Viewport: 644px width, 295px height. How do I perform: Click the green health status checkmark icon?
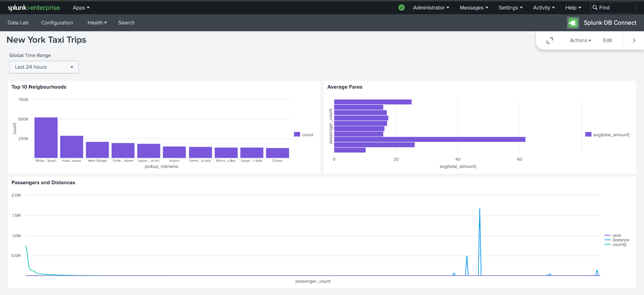401,8
